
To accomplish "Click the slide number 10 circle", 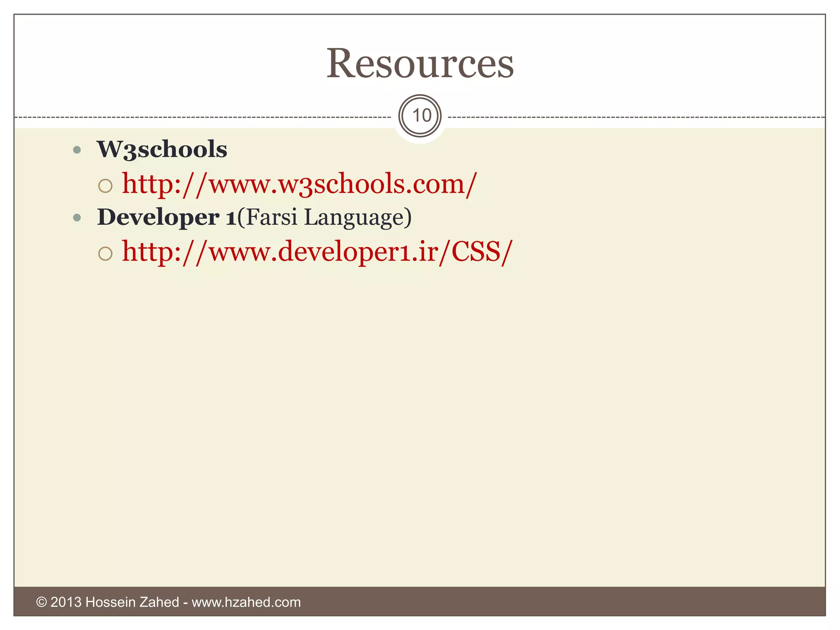I will (x=420, y=116).
